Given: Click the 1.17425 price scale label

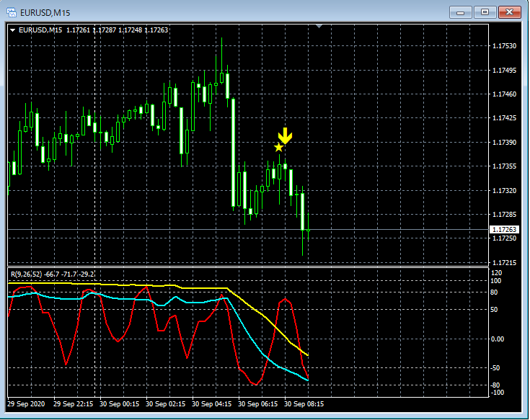Looking at the screenshot, I should click(x=504, y=118).
